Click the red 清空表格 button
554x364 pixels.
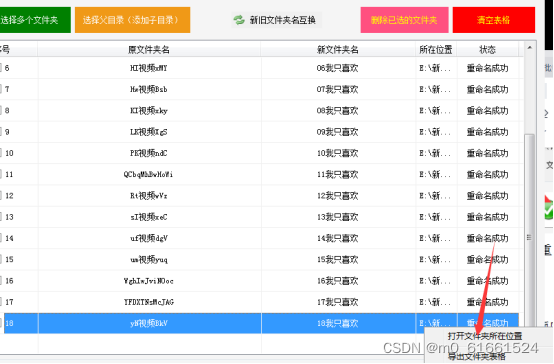tap(494, 20)
